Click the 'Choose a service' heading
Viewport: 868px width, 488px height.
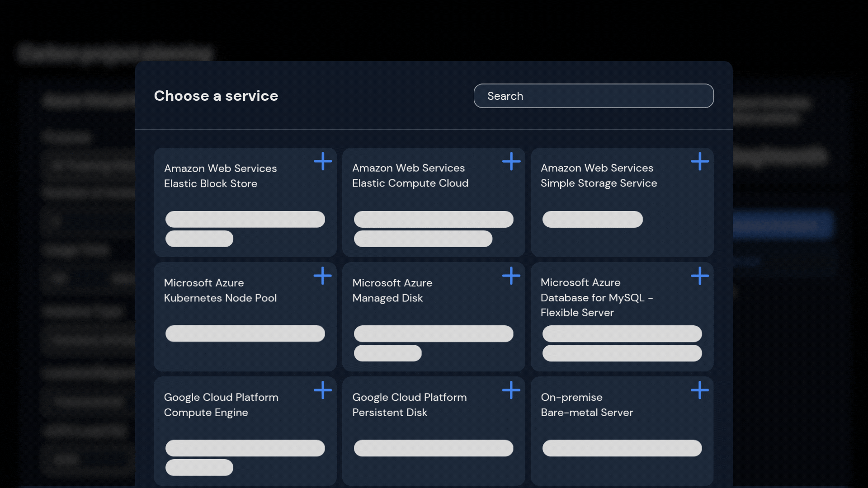click(x=216, y=96)
